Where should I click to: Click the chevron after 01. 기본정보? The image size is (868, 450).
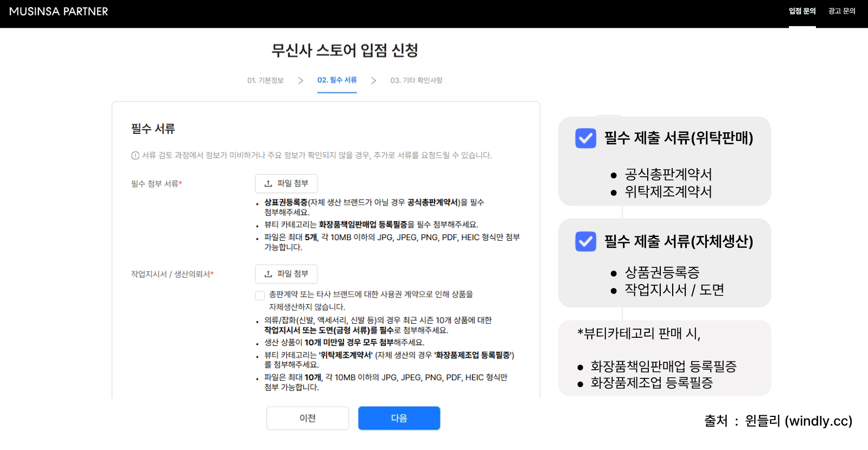click(x=301, y=80)
